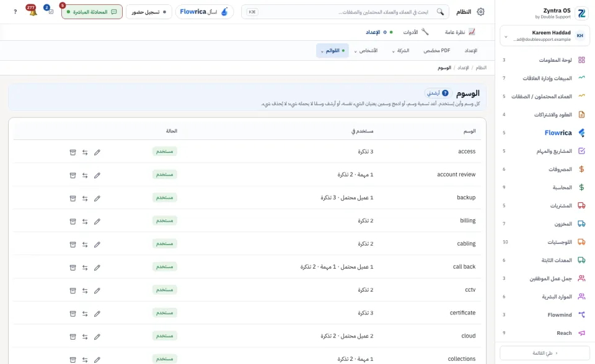Viewport: 595px width, 364px height.
Task: Merge the cabling tag
Action: tap(85, 245)
